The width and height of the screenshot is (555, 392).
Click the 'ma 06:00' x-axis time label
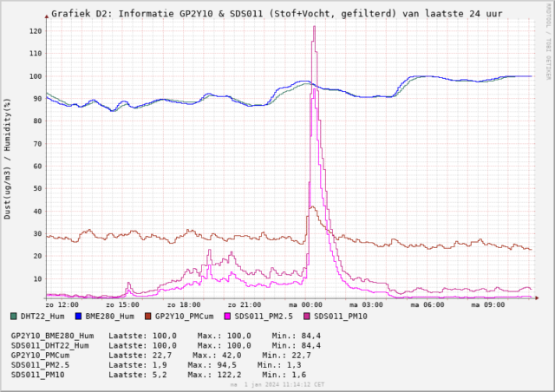(x=427, y=305)
